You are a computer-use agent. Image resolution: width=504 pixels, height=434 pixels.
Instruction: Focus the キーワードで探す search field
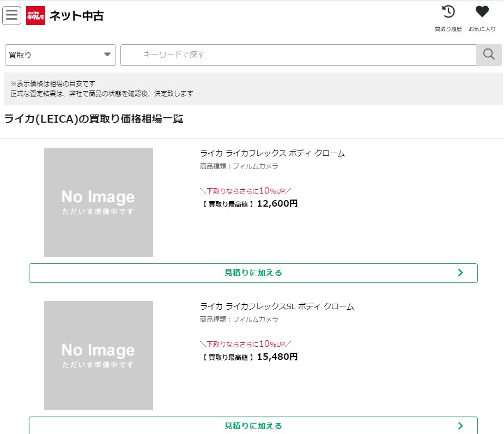tap(298, 55)
